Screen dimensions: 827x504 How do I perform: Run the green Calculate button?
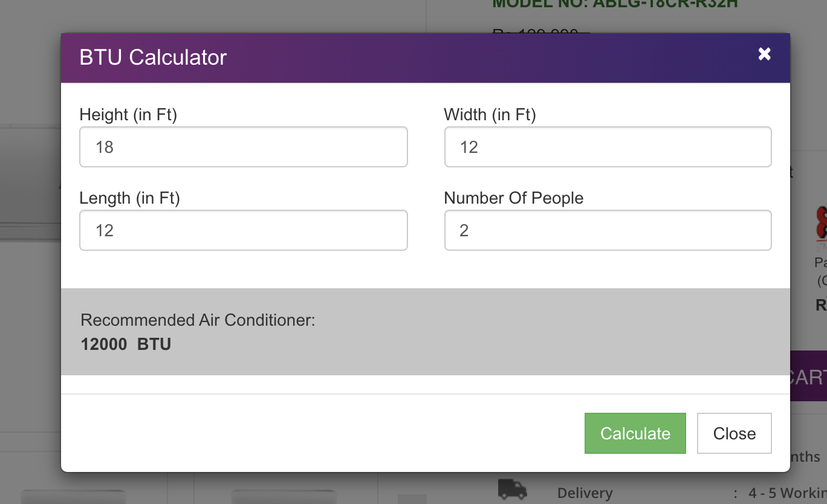pos(635,433)
